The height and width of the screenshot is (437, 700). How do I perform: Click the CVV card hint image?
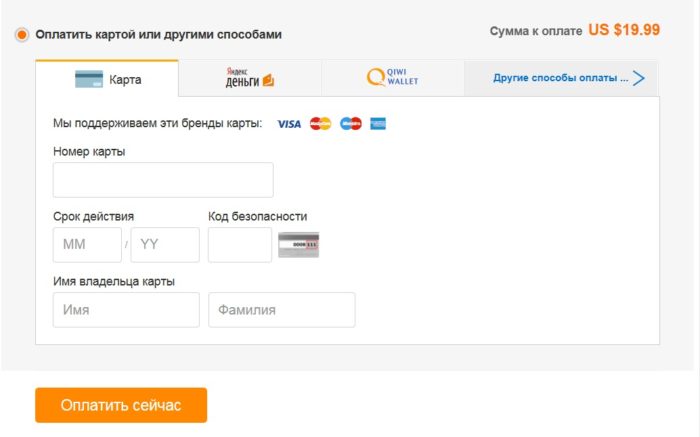coord(299,245)
